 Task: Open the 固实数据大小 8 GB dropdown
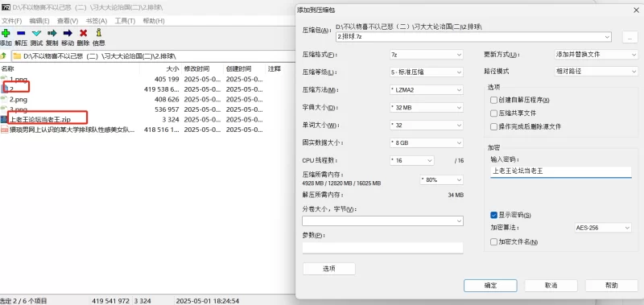click(427, 143)
